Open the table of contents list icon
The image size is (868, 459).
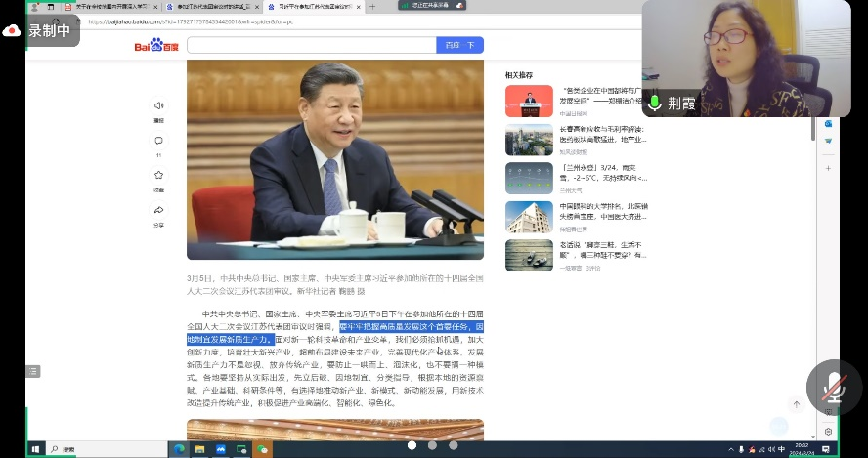pos(33,371)
